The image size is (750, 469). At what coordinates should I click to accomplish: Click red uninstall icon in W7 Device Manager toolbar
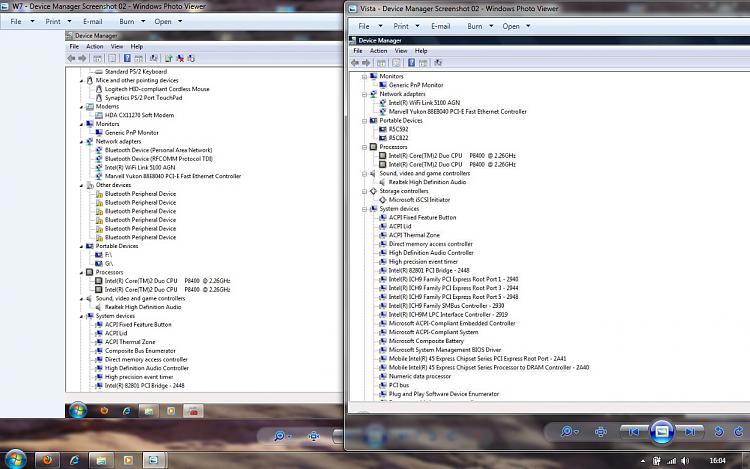pos(180,58)
